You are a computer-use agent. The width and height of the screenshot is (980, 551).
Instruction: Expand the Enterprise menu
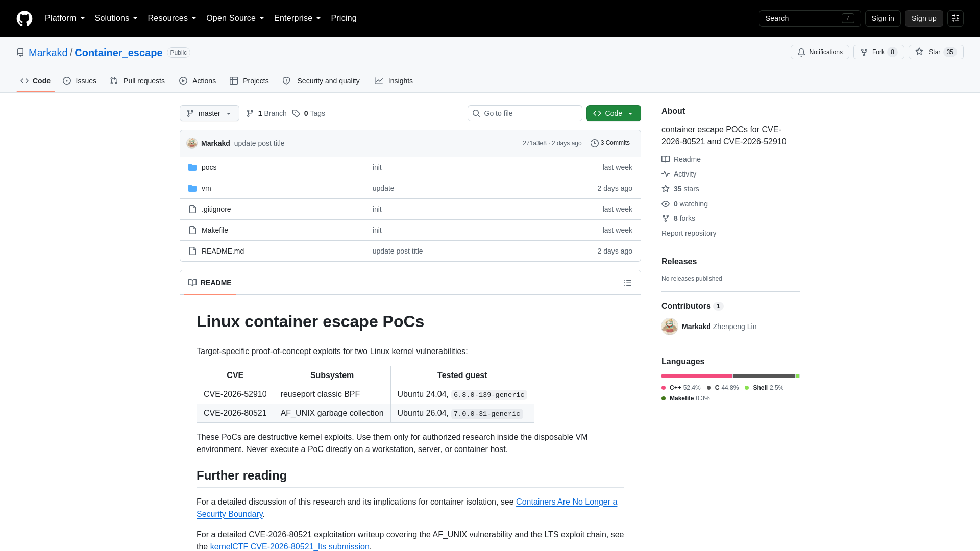click(298, 18)
